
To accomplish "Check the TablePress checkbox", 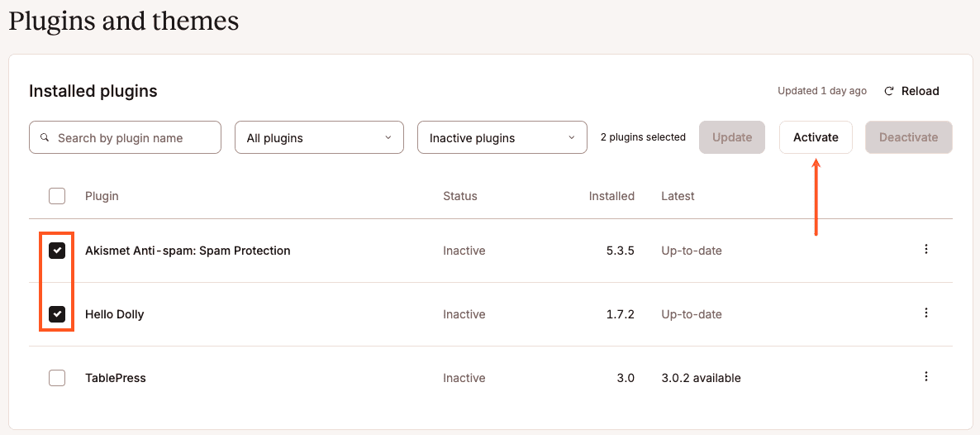I will 57,378.
